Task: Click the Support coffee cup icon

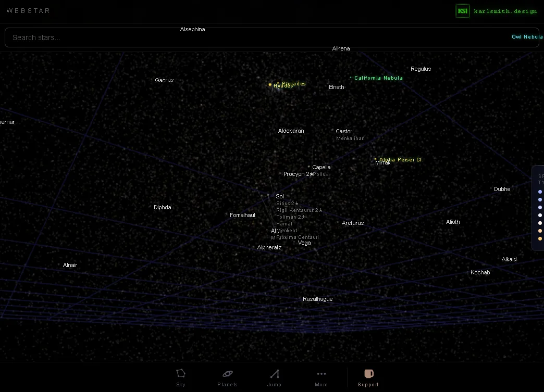Action: click(x=369, y=374)
